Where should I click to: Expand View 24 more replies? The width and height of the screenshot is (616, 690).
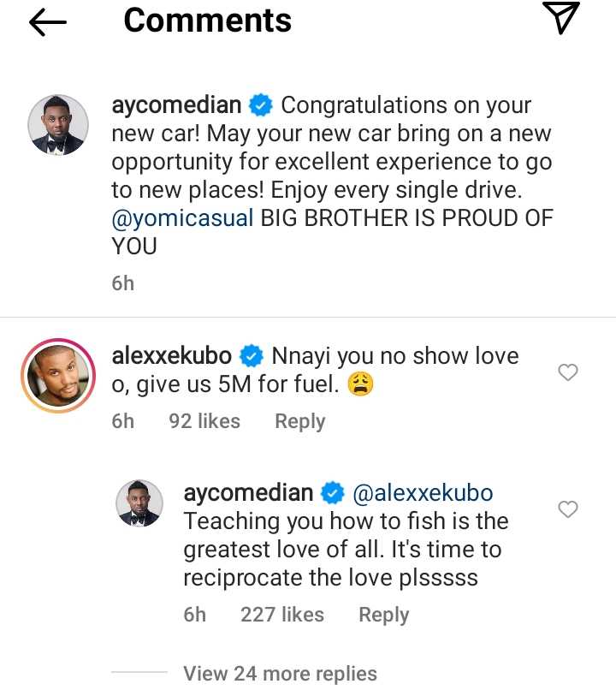pos(280,673)
